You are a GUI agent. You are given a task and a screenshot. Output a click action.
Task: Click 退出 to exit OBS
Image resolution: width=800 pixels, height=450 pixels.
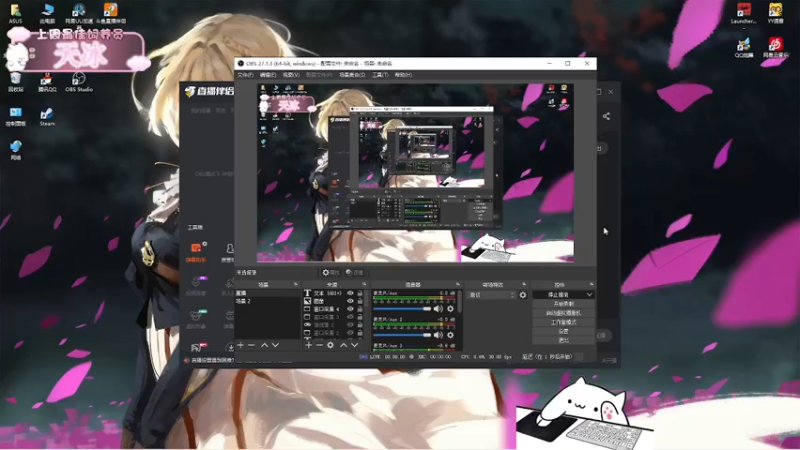tap(563, 340)
